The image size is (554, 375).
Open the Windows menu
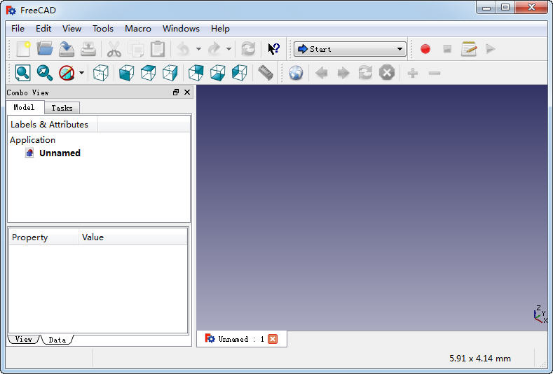[181, 29]
